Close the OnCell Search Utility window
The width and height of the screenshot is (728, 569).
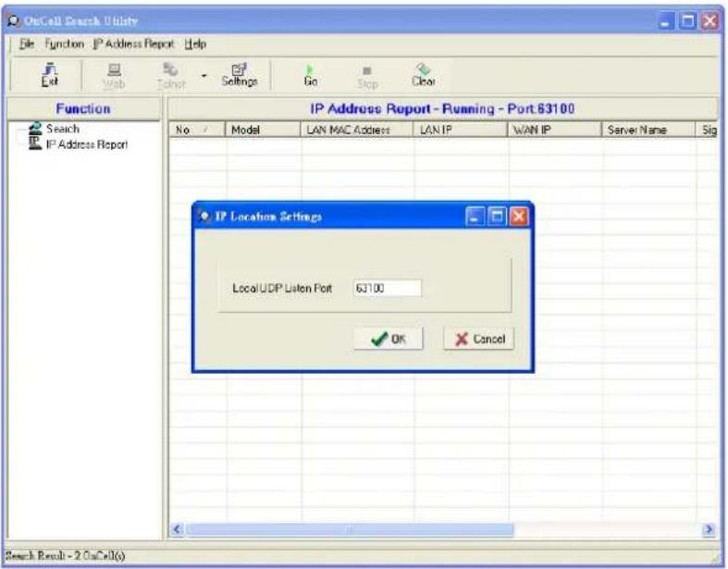pos(709,21)
